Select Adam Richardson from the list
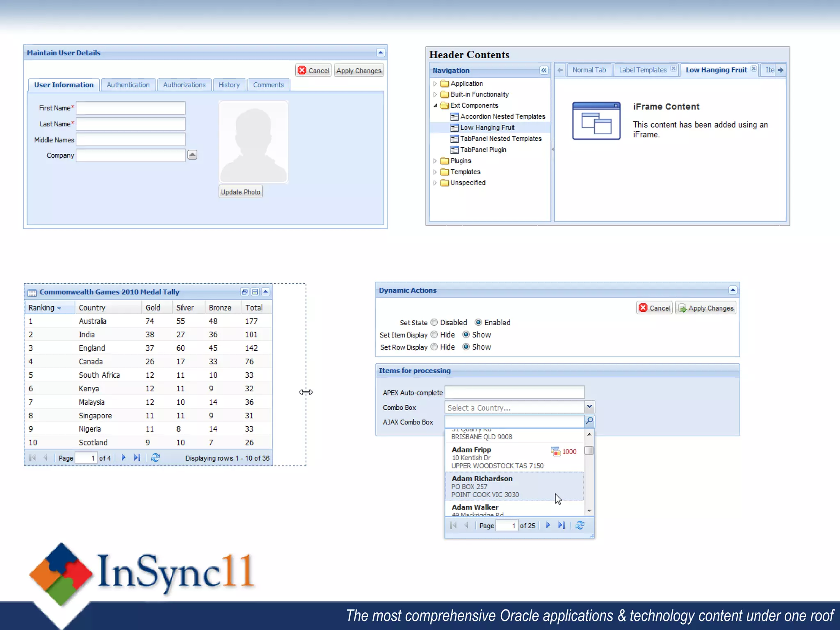Viewport: 840px width, 630px height. (514, 486)
